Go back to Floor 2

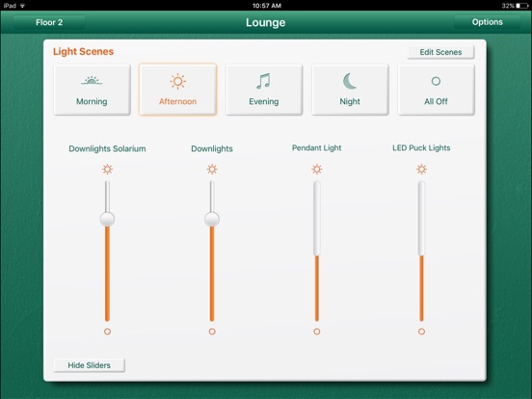[x=49, y=22]
